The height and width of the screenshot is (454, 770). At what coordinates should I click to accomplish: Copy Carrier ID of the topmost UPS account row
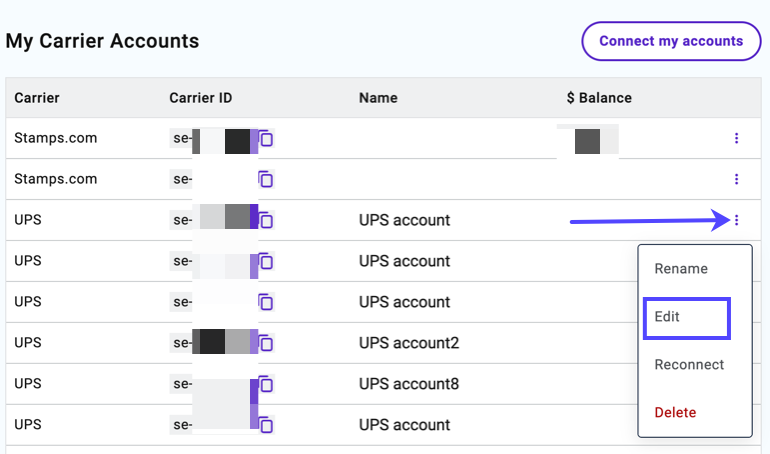tap(266, 220)
